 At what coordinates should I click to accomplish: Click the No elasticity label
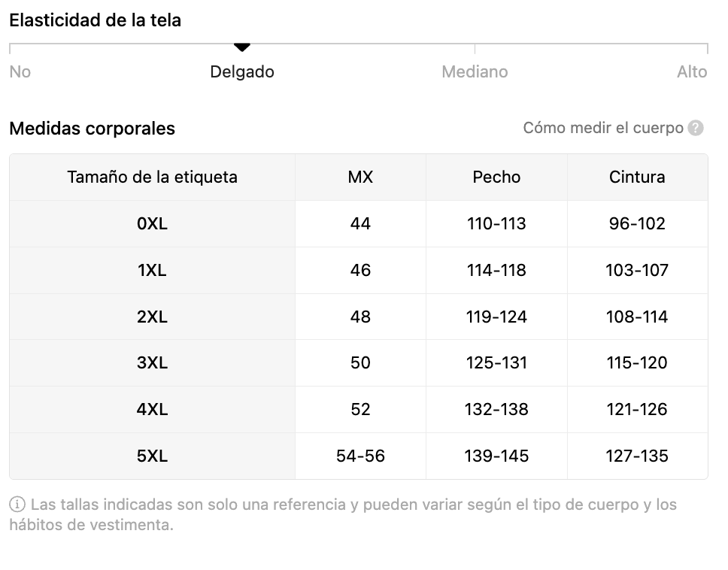pos(20,72)
